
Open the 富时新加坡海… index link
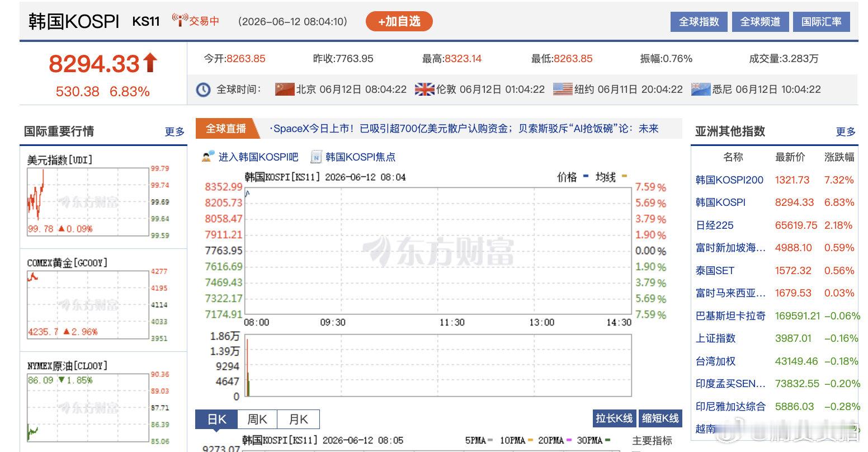730,248
